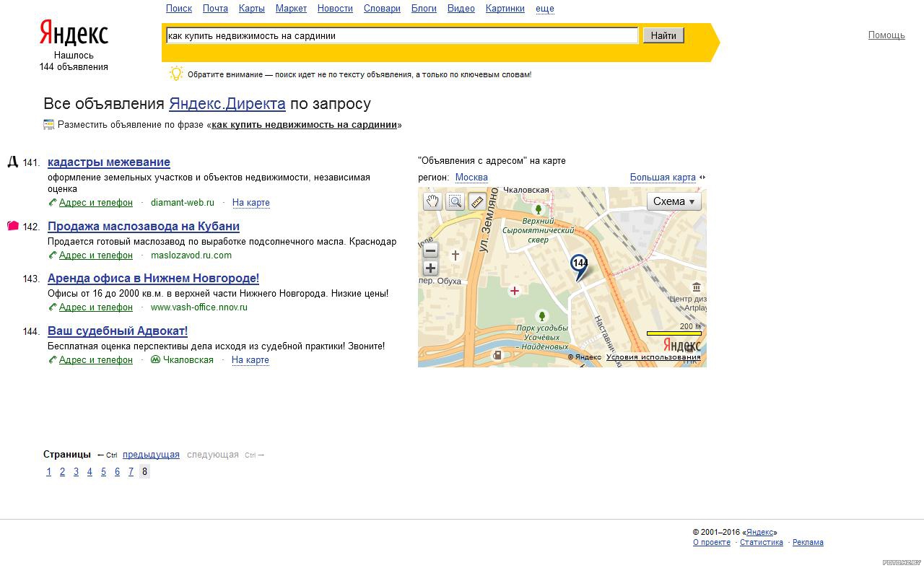The height and width of the screenshot is (568, 924).
Task: Open the Маркет service link
Action: (291, 9)
